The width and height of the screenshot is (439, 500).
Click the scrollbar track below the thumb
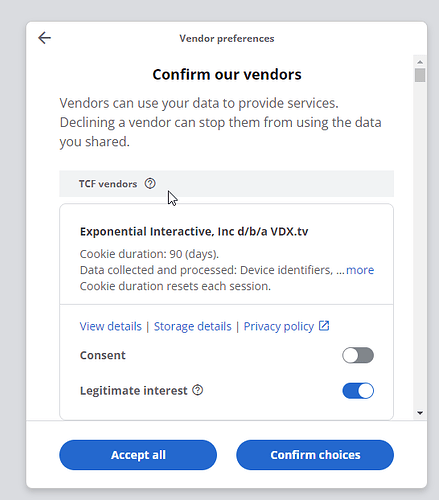point(420,245)
